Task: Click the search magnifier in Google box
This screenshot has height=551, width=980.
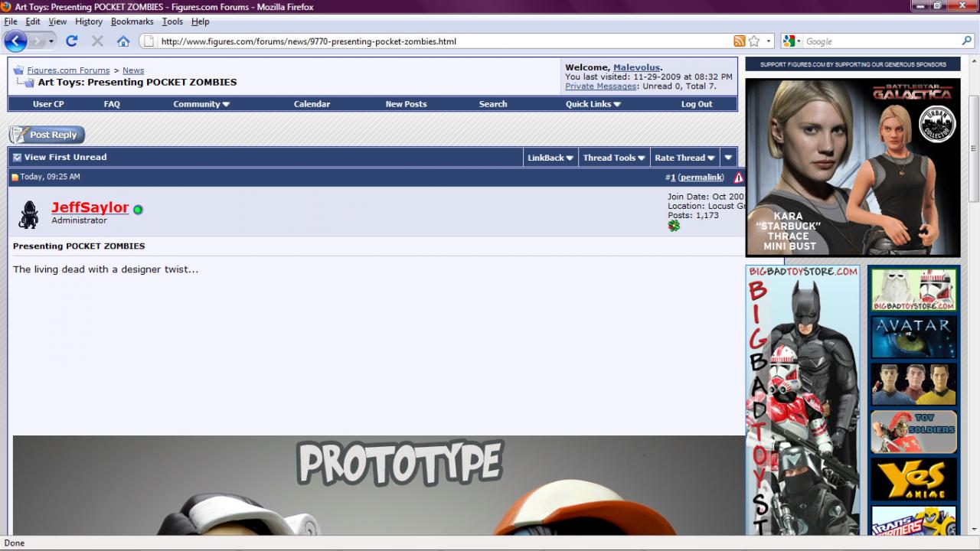Action: click(967, 41)
